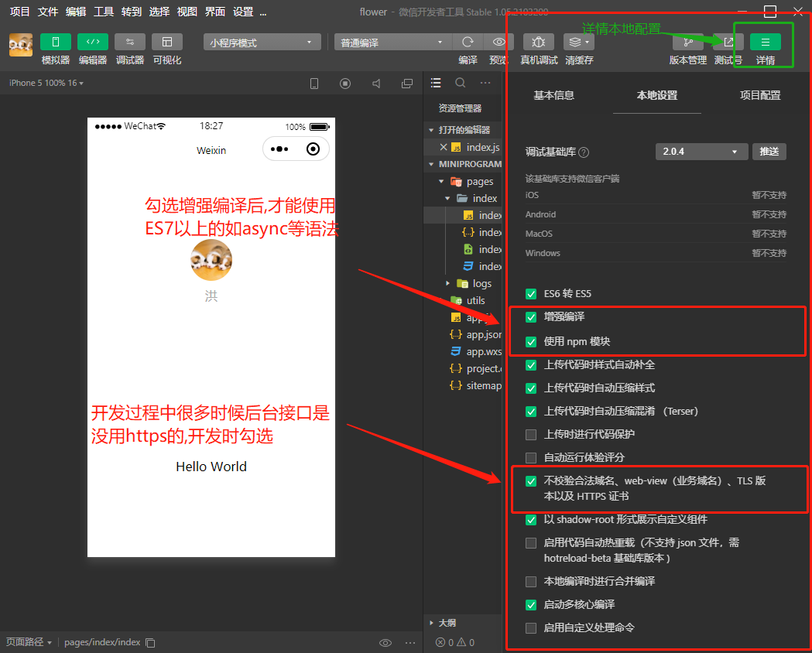Viewport: 812px width, 653px height.
Task: Open the debug base library 2.0.4 dropdown
Action: pos(701,152)
